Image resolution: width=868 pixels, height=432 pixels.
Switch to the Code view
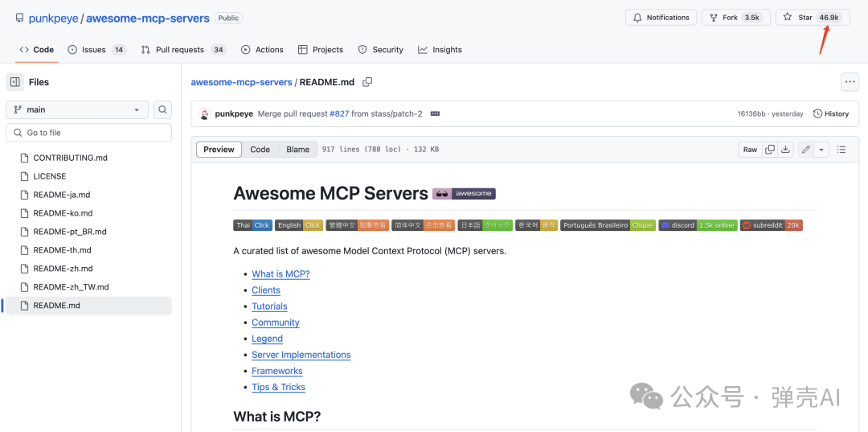click(260, 150)
